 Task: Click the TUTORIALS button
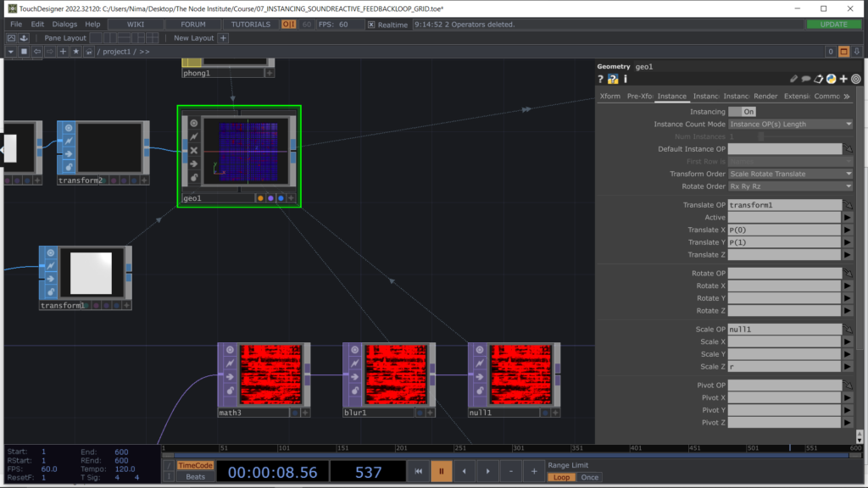251,25
